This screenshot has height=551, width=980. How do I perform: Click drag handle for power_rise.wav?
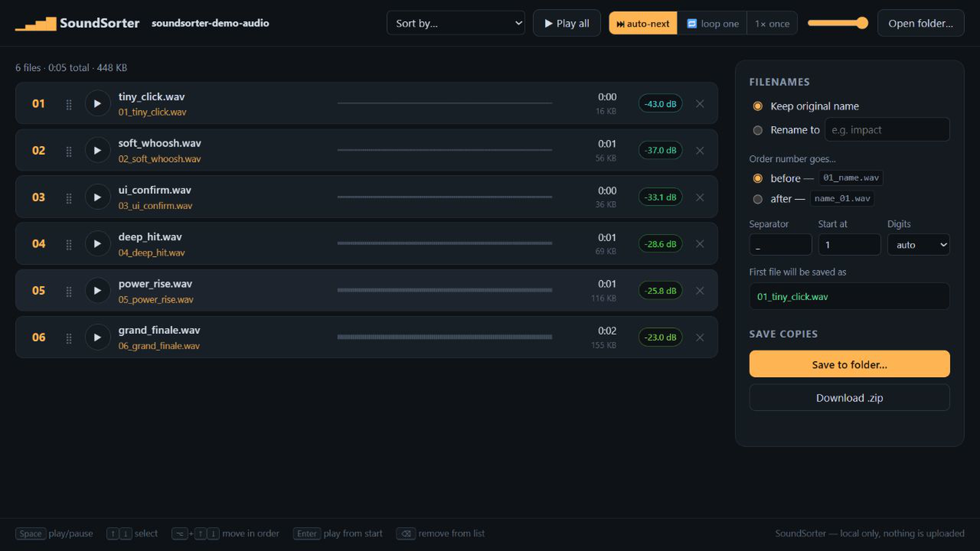(x=69, y=291)
